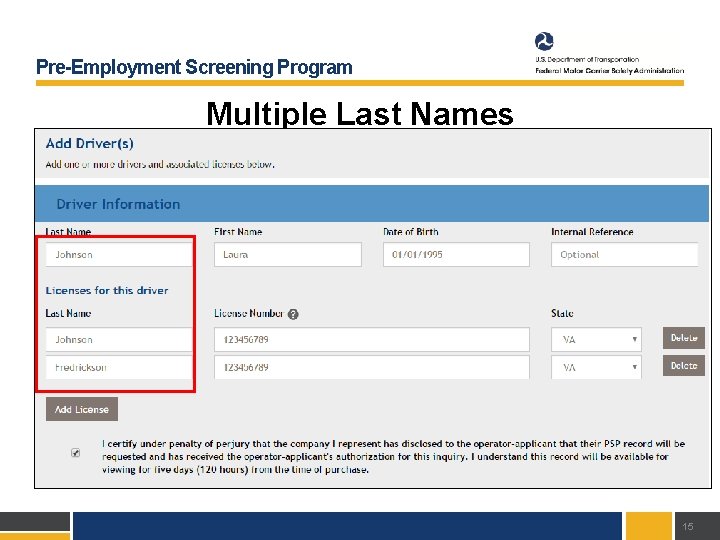Click the License Number field in the Fredrickson row
Image resolution: width=720 pixels, height=540 pixels.
click(x=372, y=367)
